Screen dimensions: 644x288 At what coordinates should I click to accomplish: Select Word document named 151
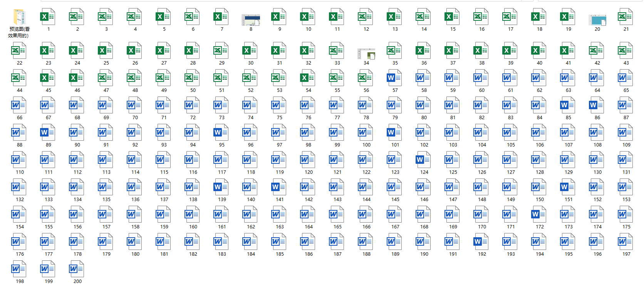(568, 188)
